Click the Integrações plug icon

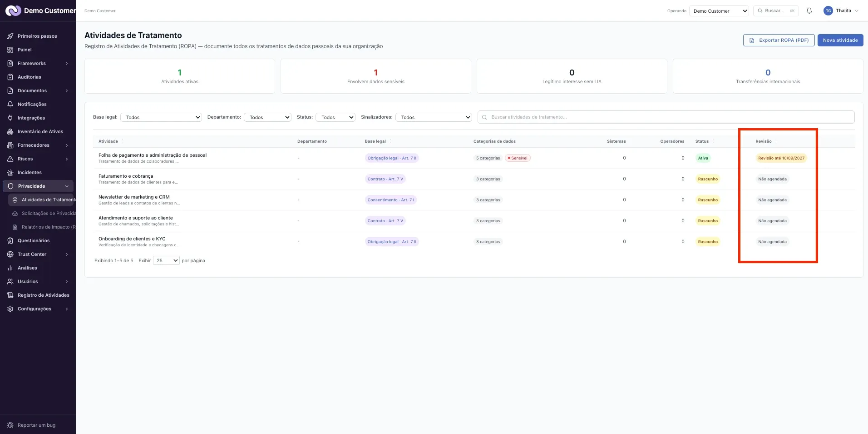[x=10, y=118]
